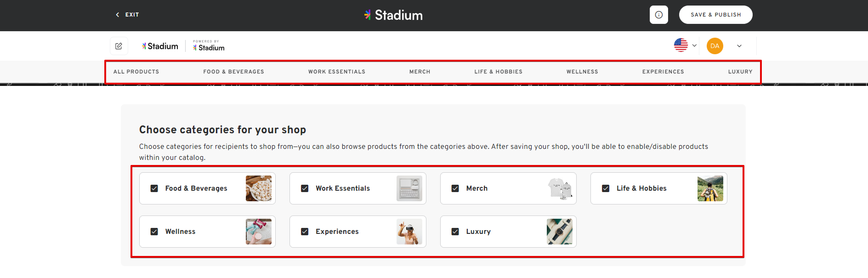
Task: Uncheck the Work Essentials checkbox
Action: tap(305, 188)
